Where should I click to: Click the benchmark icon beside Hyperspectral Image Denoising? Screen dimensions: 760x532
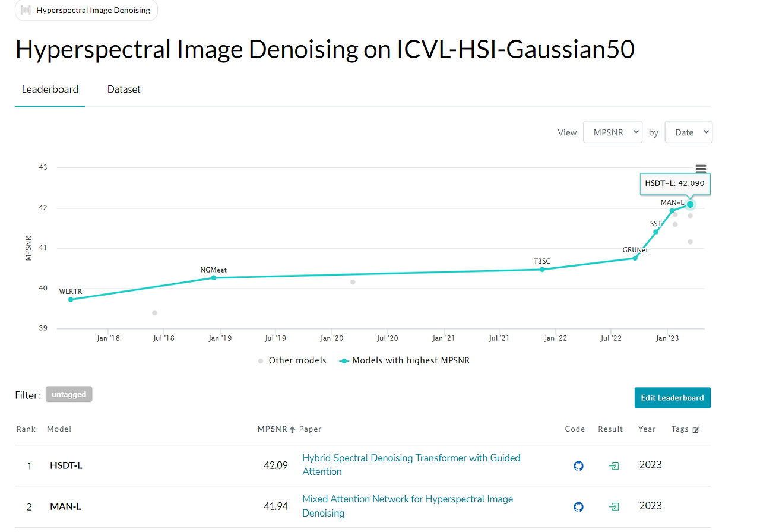[x=25, y=10]
